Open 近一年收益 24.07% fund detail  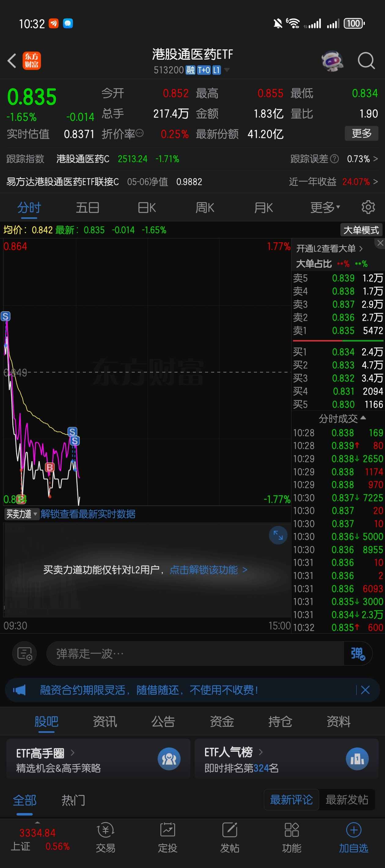coord(333,182)
